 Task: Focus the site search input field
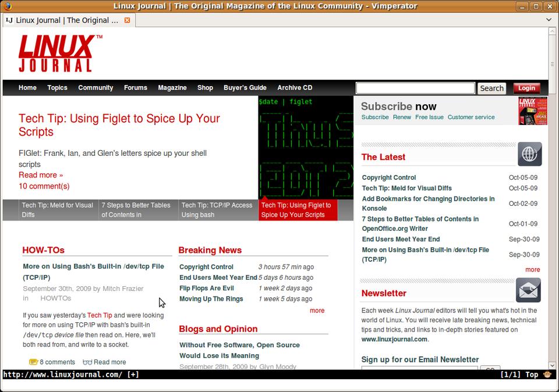pyautogui.click(x=415, y=88)
